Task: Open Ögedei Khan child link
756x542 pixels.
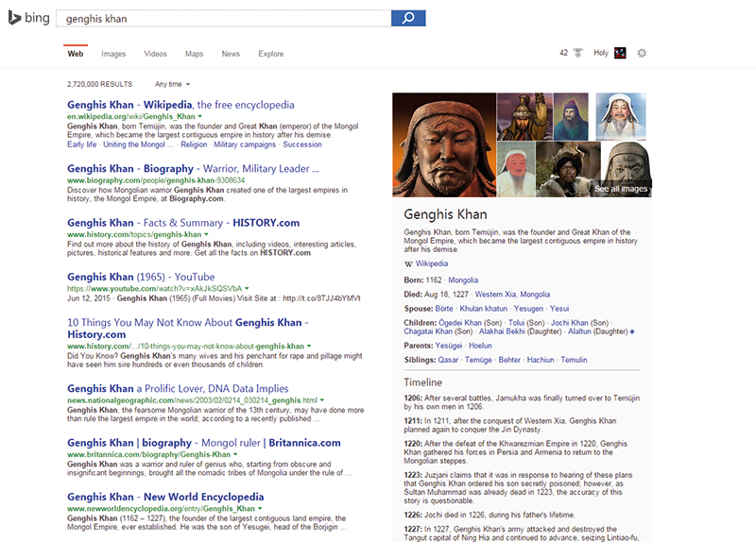Action: pos(460,323)
